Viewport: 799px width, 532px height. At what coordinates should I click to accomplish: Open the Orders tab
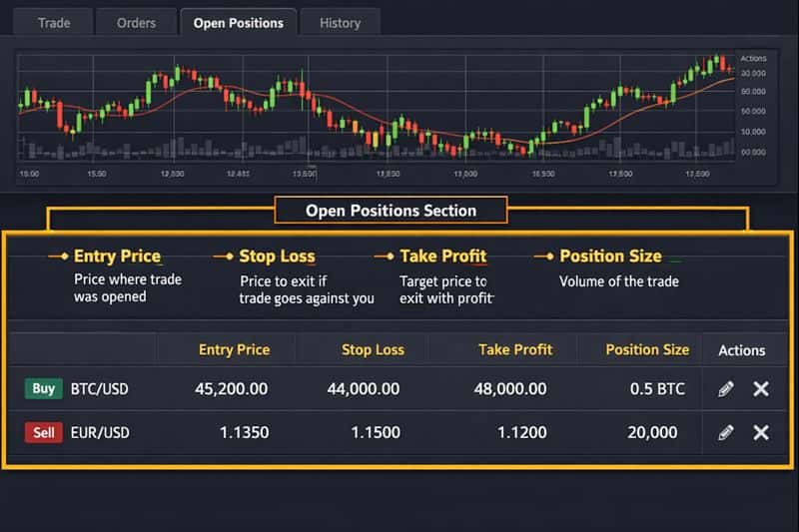point(136,22)
